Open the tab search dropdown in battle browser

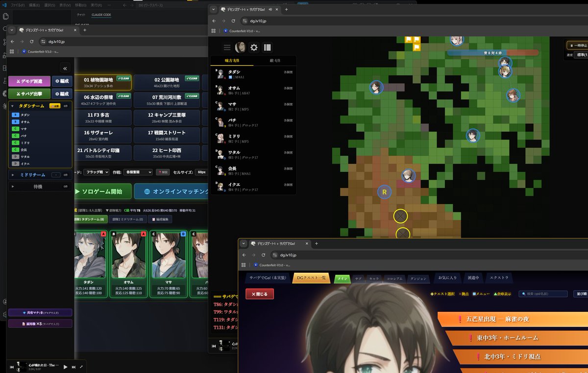click(x=214, y=9)
